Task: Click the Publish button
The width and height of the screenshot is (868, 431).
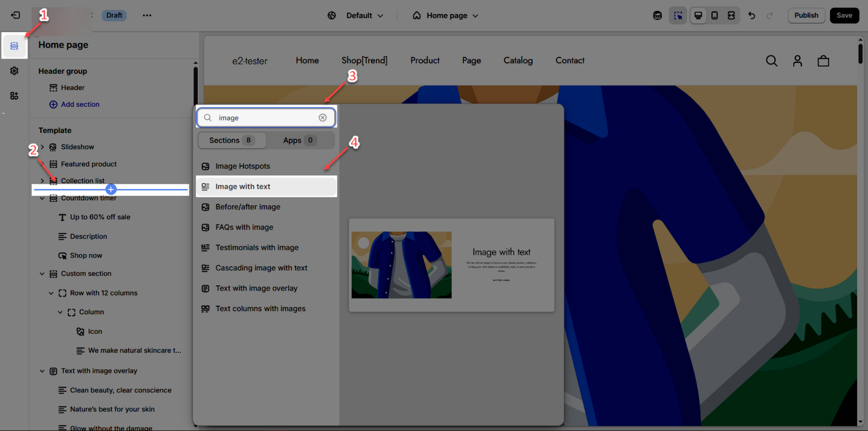Action: pos(806,15)
